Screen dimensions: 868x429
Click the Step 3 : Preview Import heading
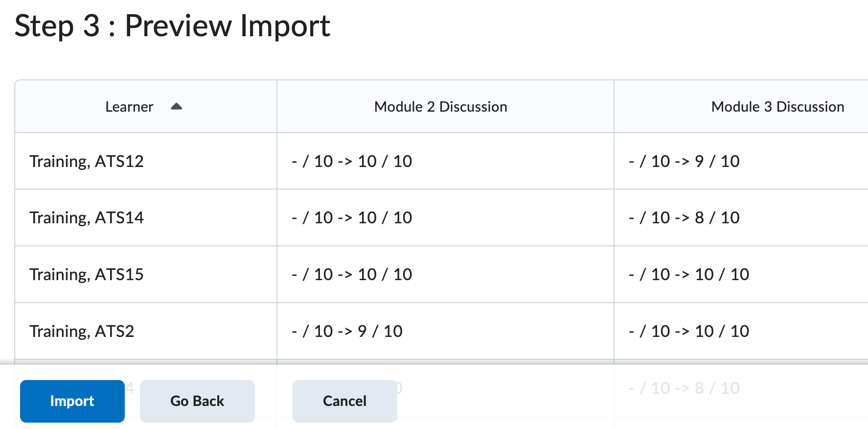click(172, 26)
